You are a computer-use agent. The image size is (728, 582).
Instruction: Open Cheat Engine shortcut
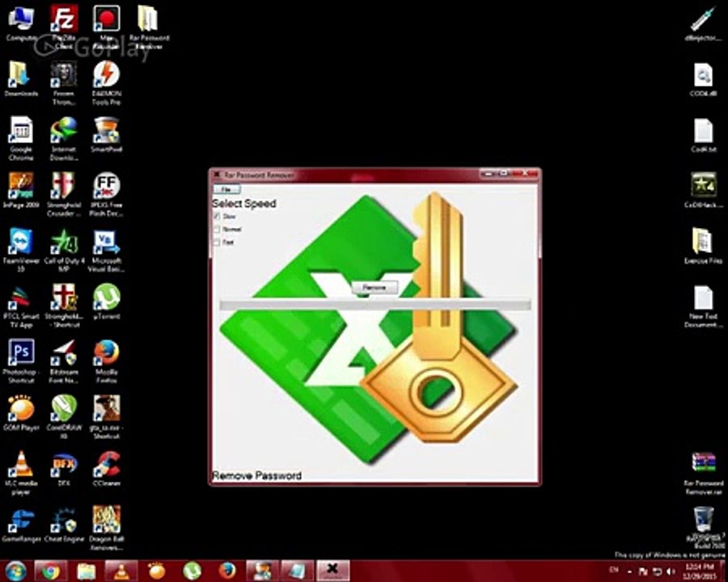click(64, 525)
